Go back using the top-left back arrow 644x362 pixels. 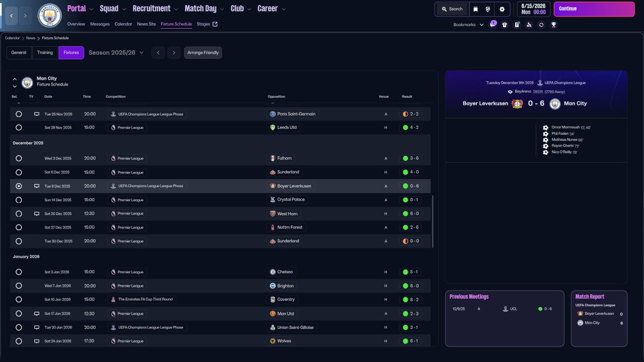(12, 16)
